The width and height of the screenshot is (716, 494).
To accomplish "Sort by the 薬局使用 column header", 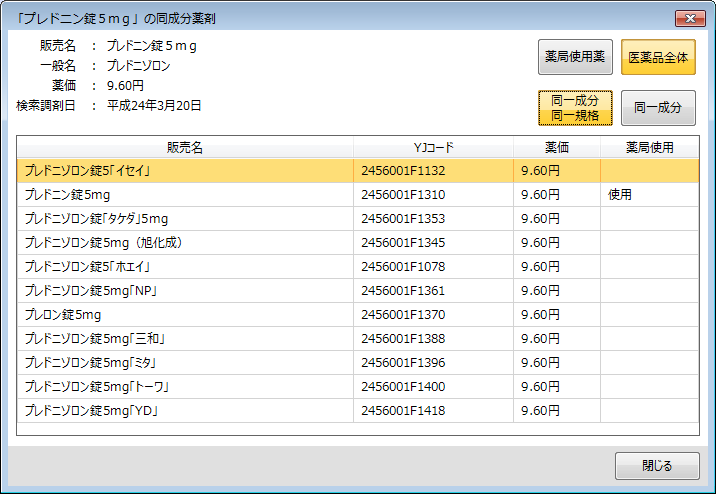I will click(649, 147).
